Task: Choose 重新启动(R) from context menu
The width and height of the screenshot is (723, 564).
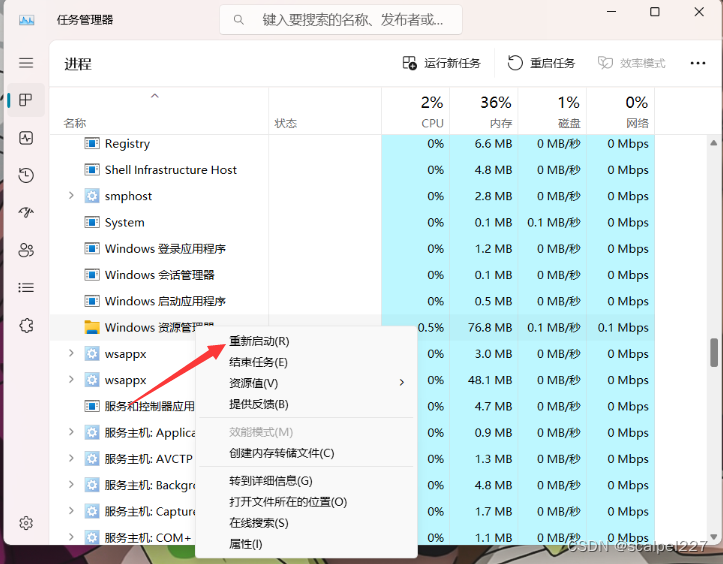Action: (259, 341)
